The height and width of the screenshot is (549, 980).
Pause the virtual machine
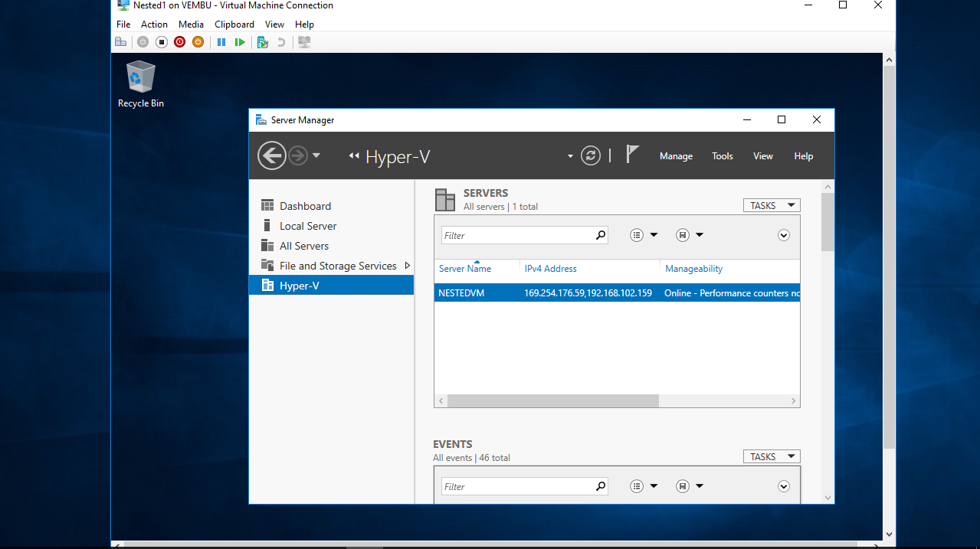221,42
